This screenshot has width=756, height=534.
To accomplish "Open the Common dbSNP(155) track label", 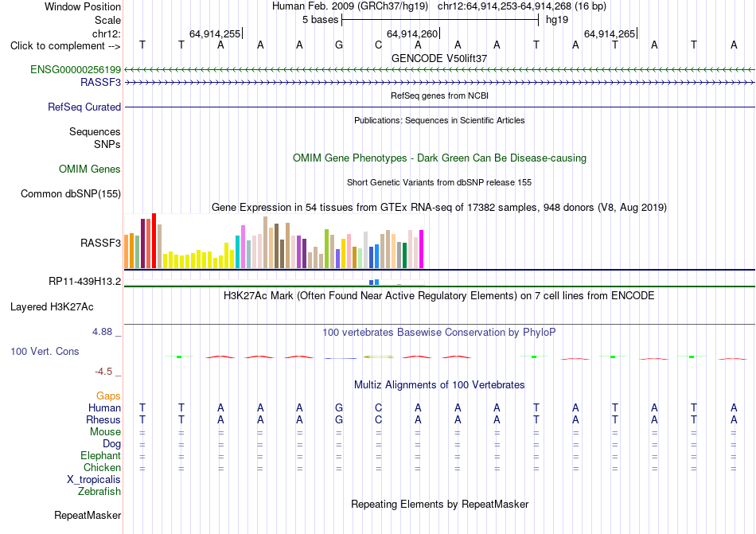I will click(70, 193).
